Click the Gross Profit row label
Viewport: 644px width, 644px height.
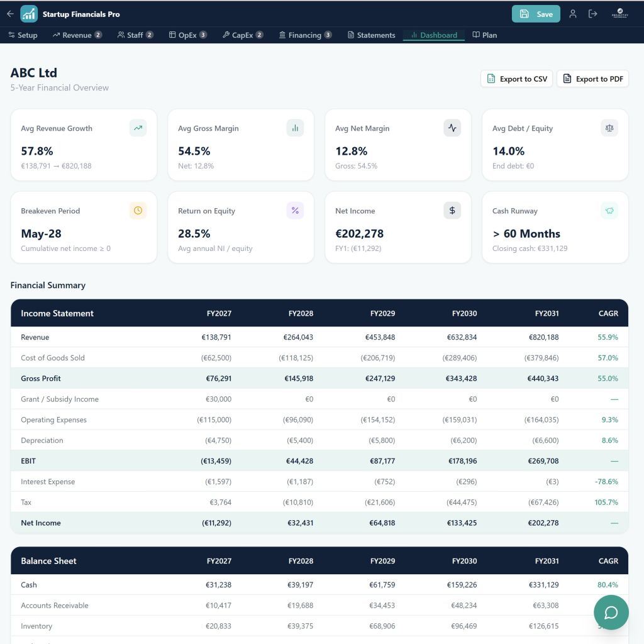point(41,378)
